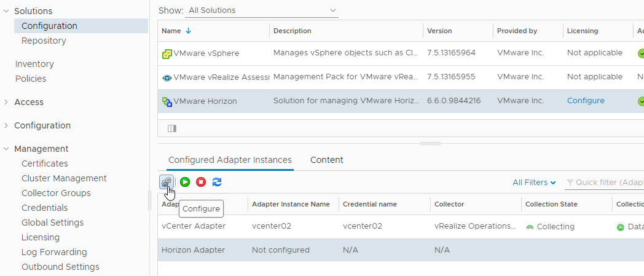Sort by the Provided by column header
The height and width of the screenshot is (276, 644).
click(x=517, y=31)
